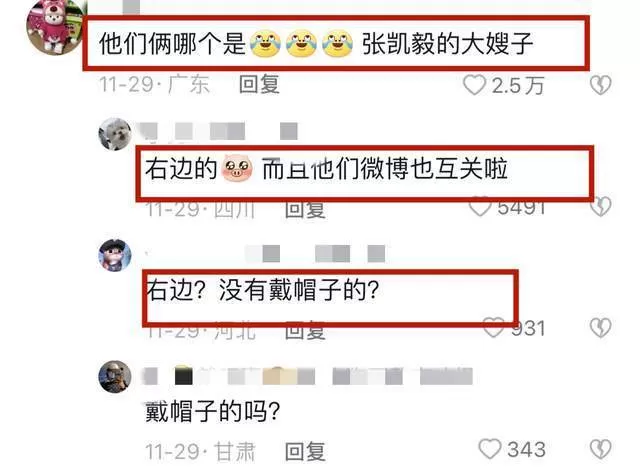Tap 回复 under the 四川 comment
The width and height of the screenshot is (640, 475).
305,210
